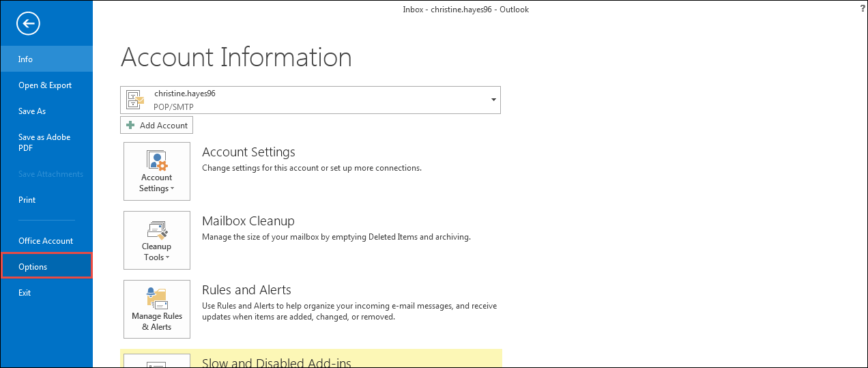Screen dimensions: 868x368
Task: Click the window title 'Inbox - christine.hayes96 - Outlook'
Action: [x=466, y=10]
